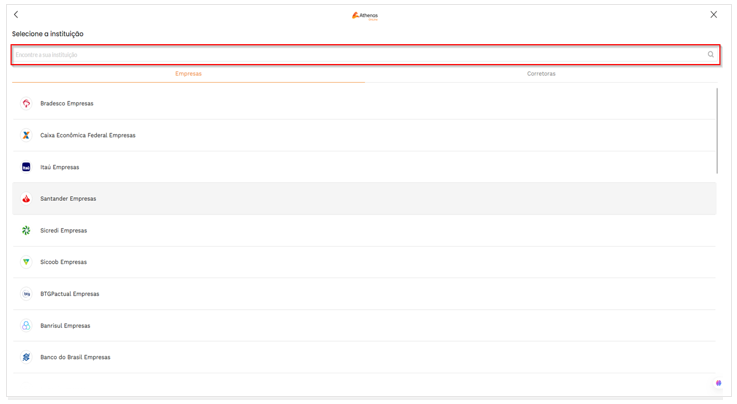Click the Caixa Econômica Federal logo icon
The image size is (737, 404).
(x=26, y=135)
